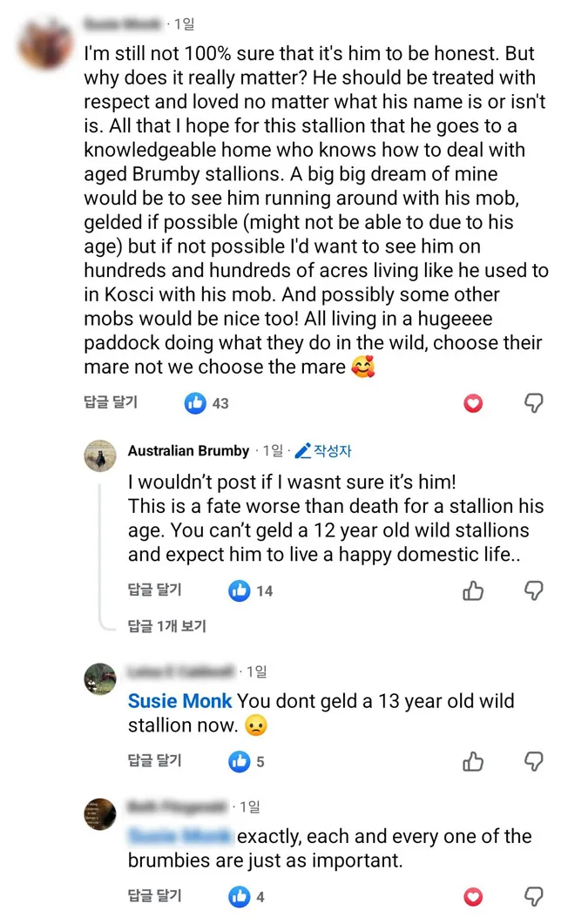Click the blue like icon showing 43

(x=196, y=403)
